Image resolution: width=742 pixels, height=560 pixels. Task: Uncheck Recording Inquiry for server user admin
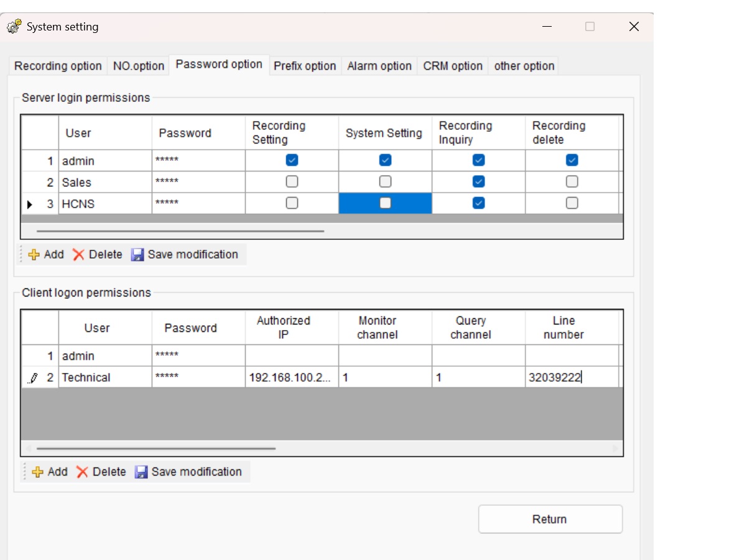pos(478,160)
